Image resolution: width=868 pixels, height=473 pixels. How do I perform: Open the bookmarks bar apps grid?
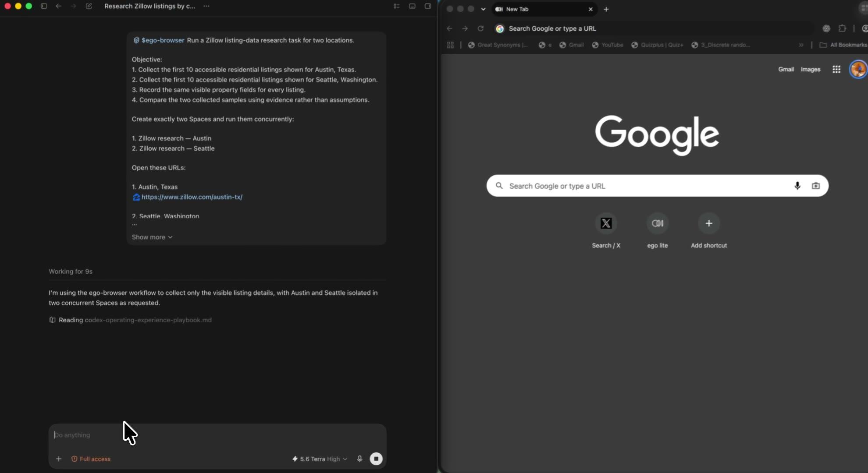[450, 45]
